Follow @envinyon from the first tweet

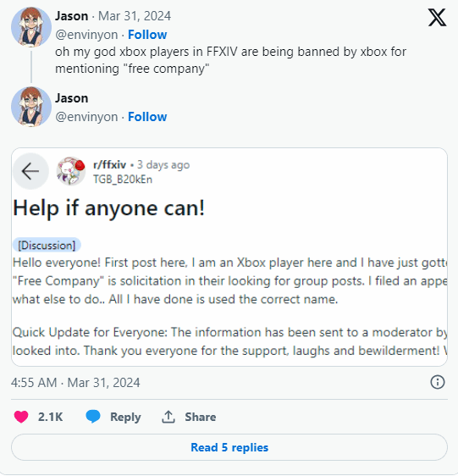(x=147, y=35)
